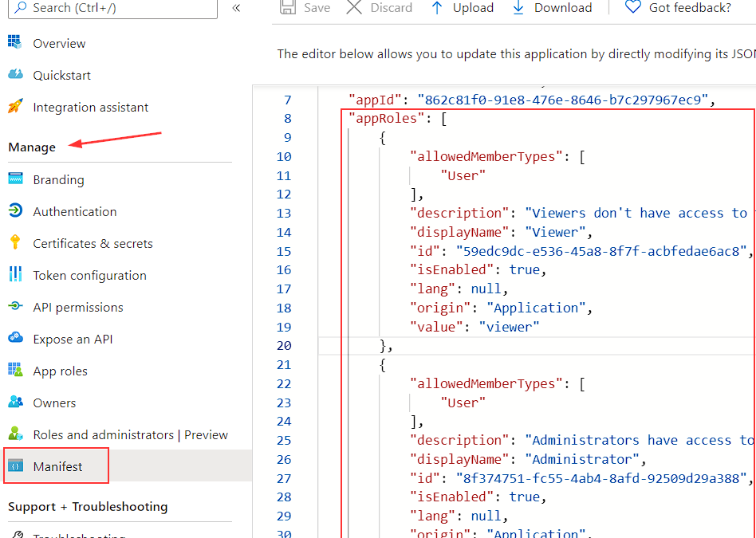Upload a manifest file
756x538 pixels.
click(x=462, y=8)
